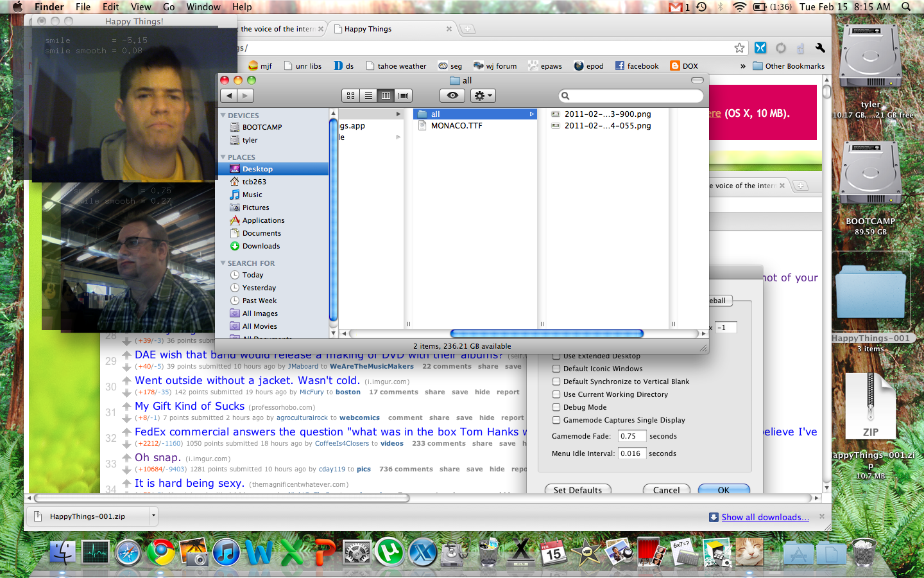This screenshot has width=924, height=578.
Task: Collapse the PLACES section in sidebar
Action: [x=223, y=157]
